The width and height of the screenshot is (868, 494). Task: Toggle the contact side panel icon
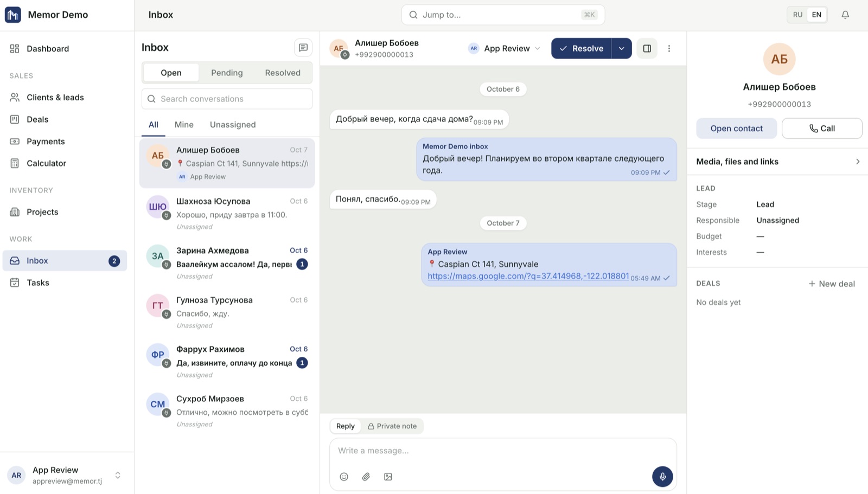[x=647, y=48]
